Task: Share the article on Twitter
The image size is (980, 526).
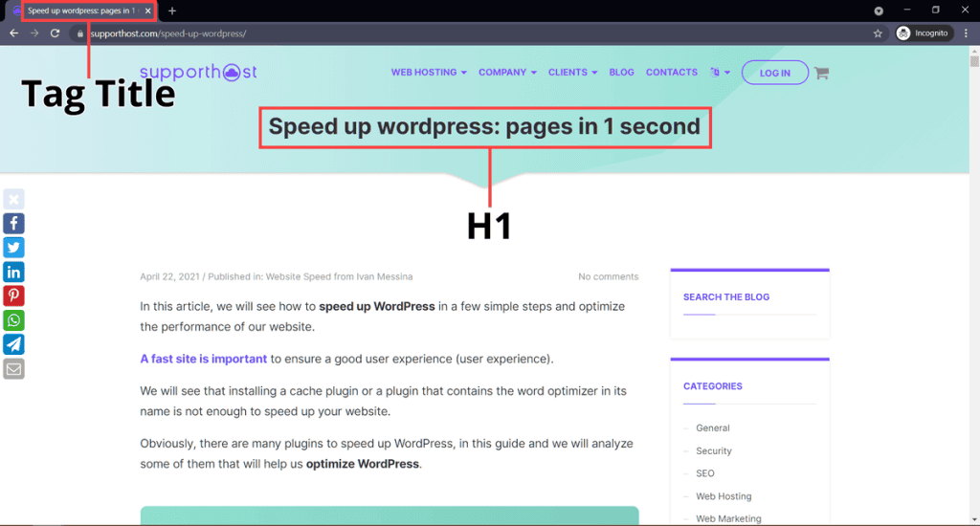Action: click(13, 248)
